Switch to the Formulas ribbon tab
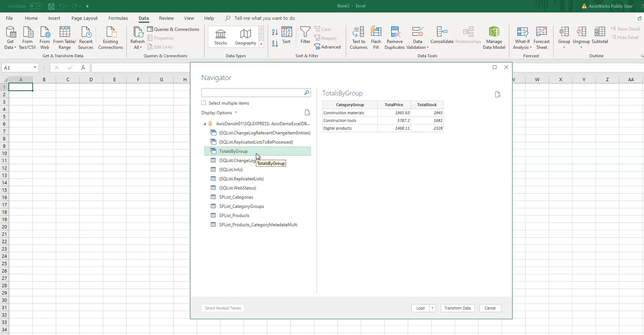Screen dimensions: 644x335 point(118,18)
